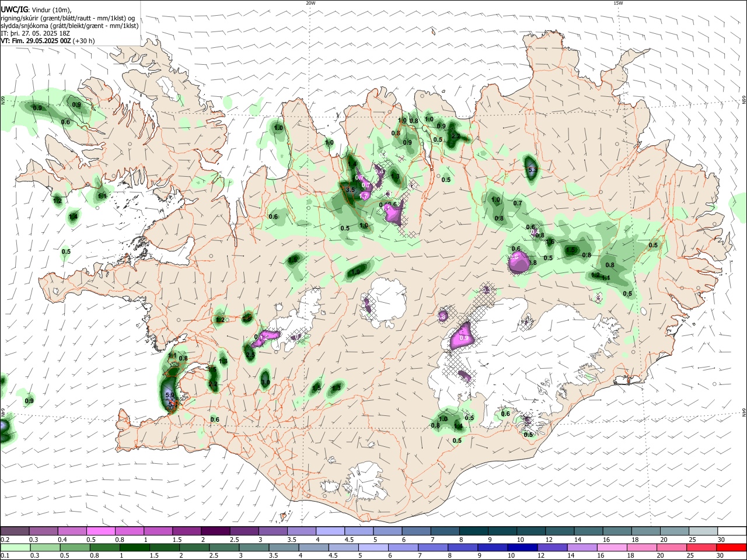The width and height of the screenshot is (747, 560).
Task: Click the '15W' longitude label at top
Action: (x=618, y=3)
